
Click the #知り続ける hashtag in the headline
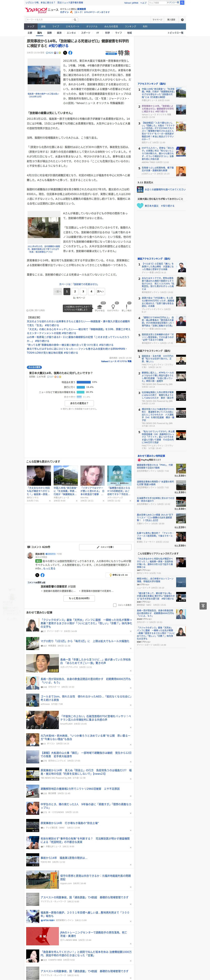pyautogui.click(x=58, y=46)
